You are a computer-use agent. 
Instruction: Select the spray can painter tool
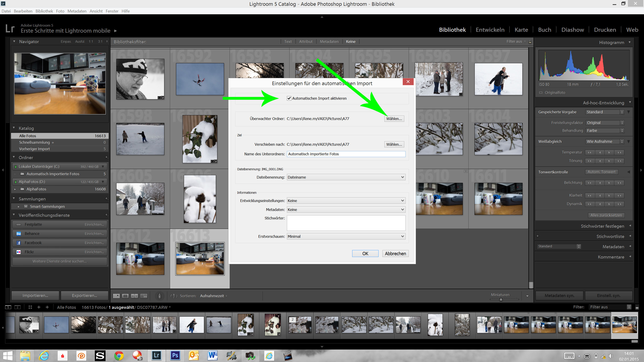(159, 296)
